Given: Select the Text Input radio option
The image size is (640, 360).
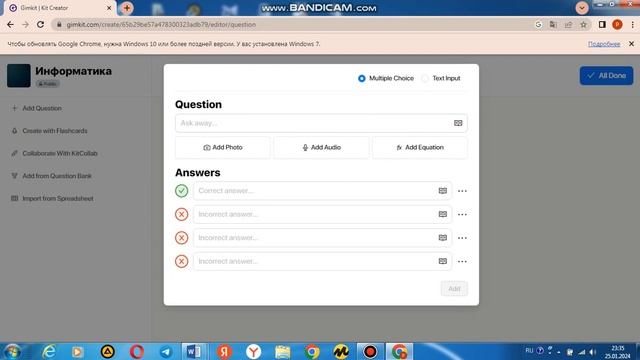Looking at the screenshot, I should [x=425, y=78].
